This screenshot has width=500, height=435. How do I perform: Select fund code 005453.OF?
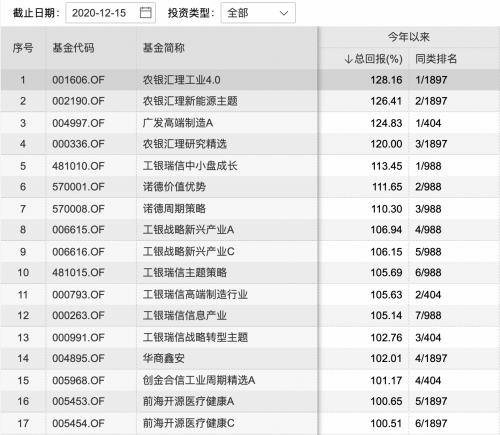pyautogui.click(x=78, y=401)
